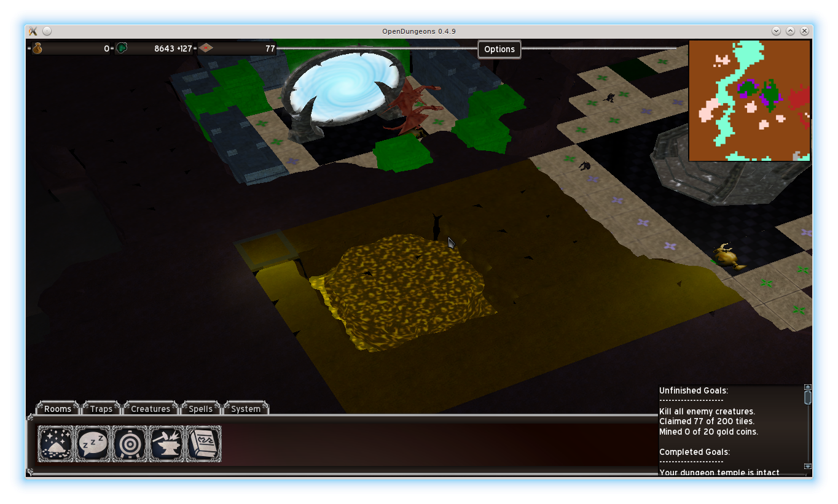Image resolution: width=838 pixels, height=504 pixels.
Task: Open the window menu X icon
Action: click(x=33, y=31)
